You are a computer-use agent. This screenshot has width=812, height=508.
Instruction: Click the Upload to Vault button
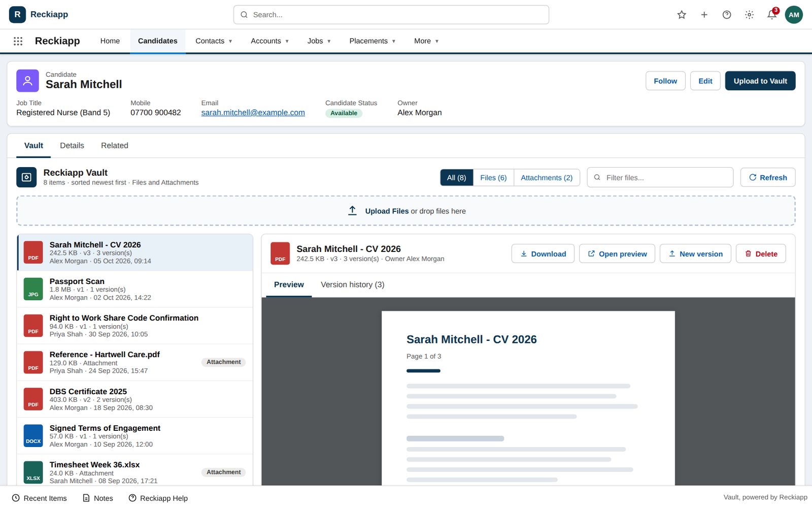point(760,81)
